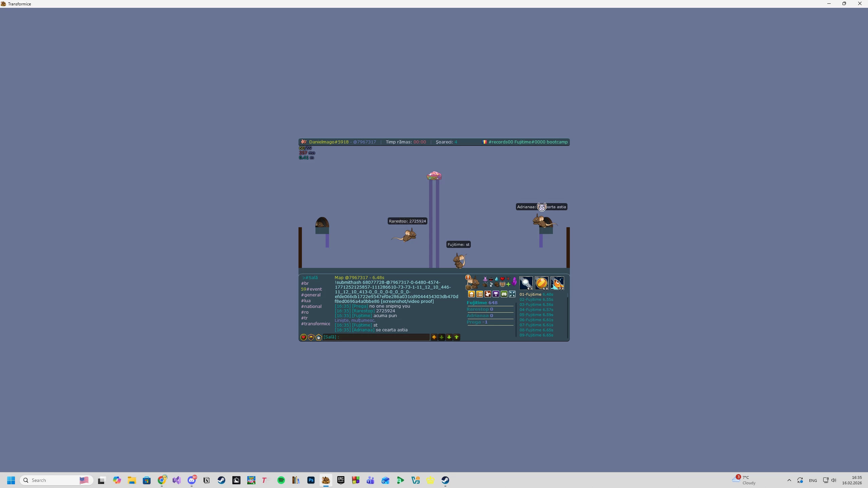868x488 pixels.
Task: Switch to the #lua chat channel
Action: (306, 301)
